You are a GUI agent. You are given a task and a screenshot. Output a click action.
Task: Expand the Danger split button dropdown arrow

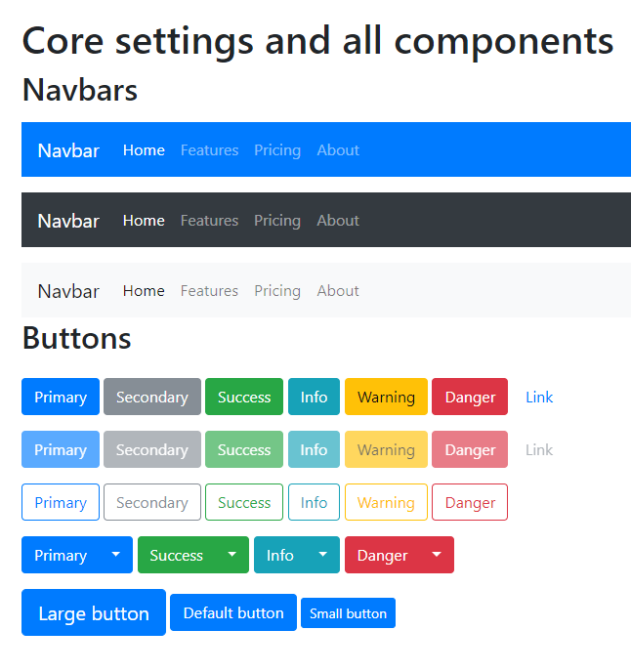point(437,555)
